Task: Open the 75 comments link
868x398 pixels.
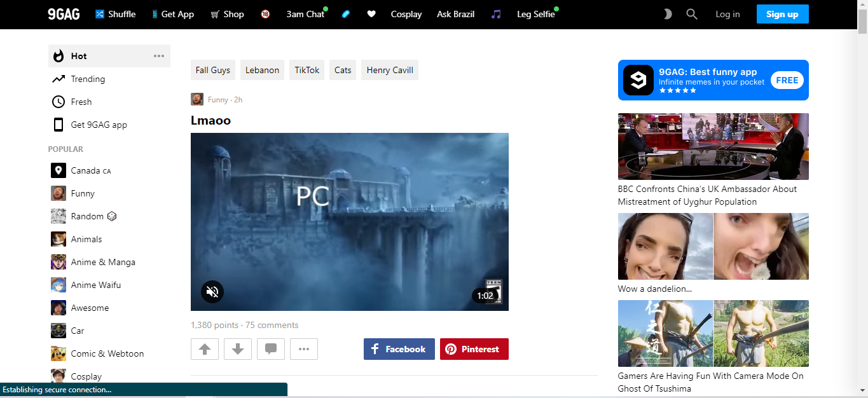Action: pyautogui.click(x=272, y=325)
